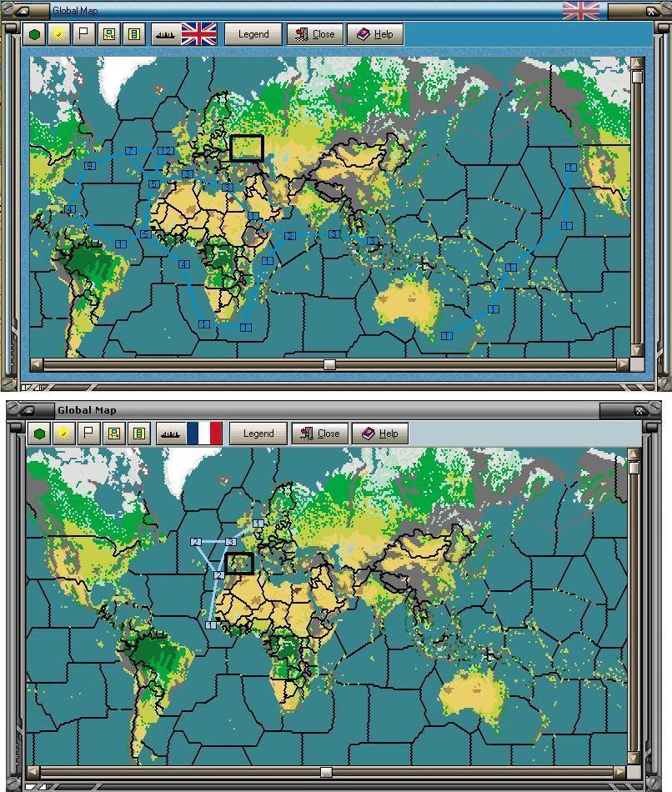Viewport: 672px width, 792px height.
Task: Click the yellow sun icon in the British window
Action: coord(59,34)
